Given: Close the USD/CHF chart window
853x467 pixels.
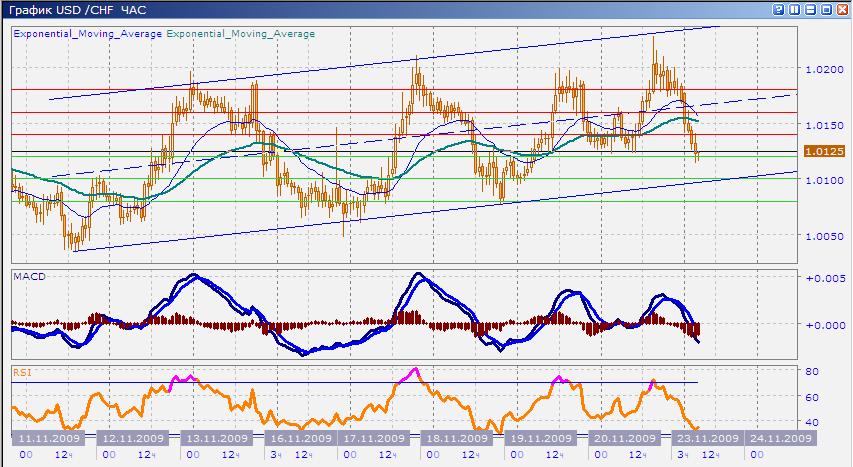Looking at the screenshot, I should (842, 9).
